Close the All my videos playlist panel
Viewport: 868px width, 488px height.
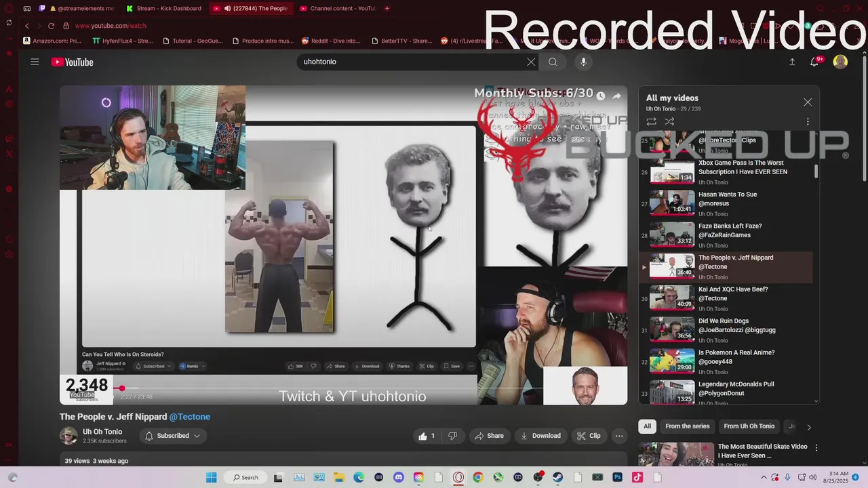click(x=808, y=102)
